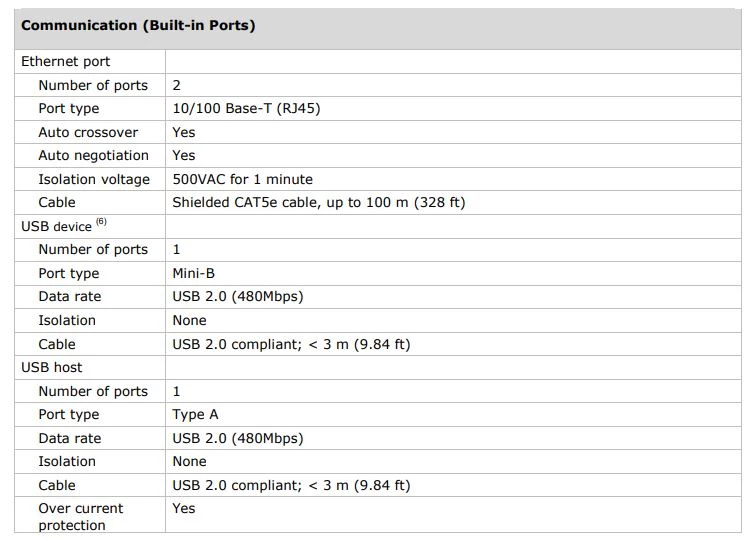Select the Yes value beside Auto crossover
Image resolution: width=753 pixels, height=540 pixels.
184,132
